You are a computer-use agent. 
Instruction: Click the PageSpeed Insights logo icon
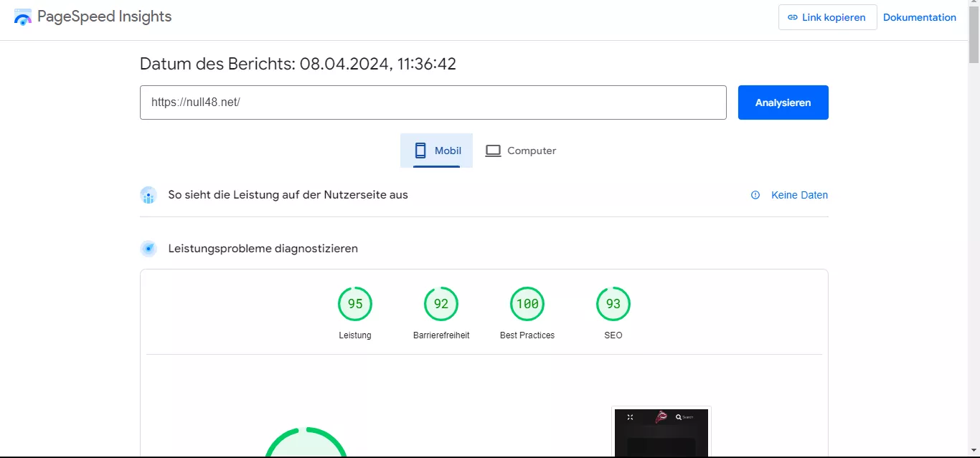[x=23, y=17]
